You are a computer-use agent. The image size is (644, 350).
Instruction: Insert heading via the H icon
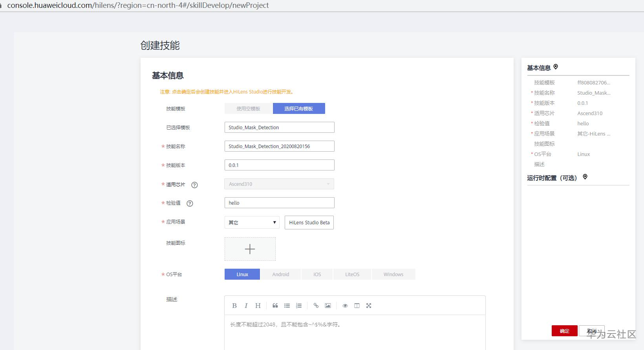coord(258,306)
